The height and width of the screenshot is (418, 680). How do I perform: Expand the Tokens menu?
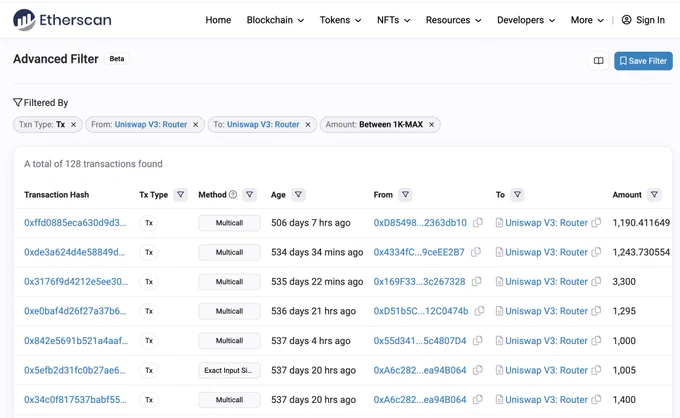point(340,20)
